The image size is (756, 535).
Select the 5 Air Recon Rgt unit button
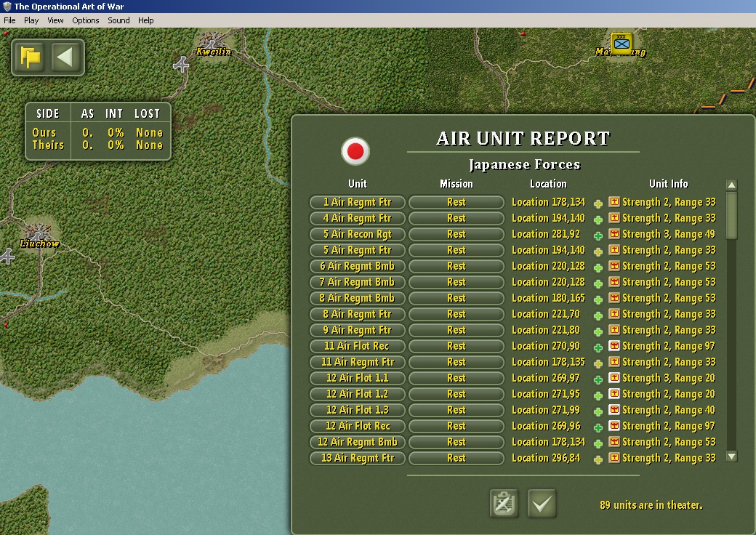[357, 234]
